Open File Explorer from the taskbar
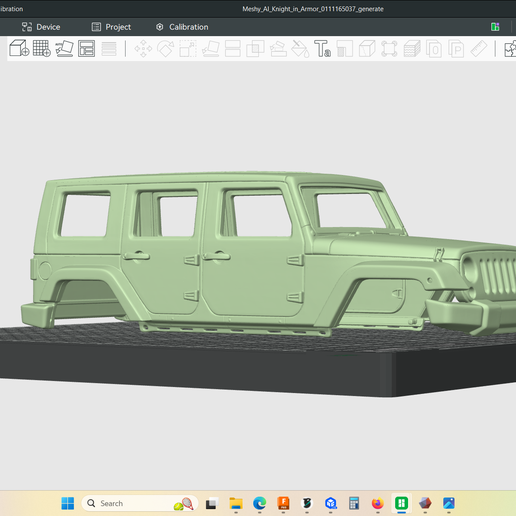Image resolution: width=516 pixels, height=516 pixels. point(236,503)
